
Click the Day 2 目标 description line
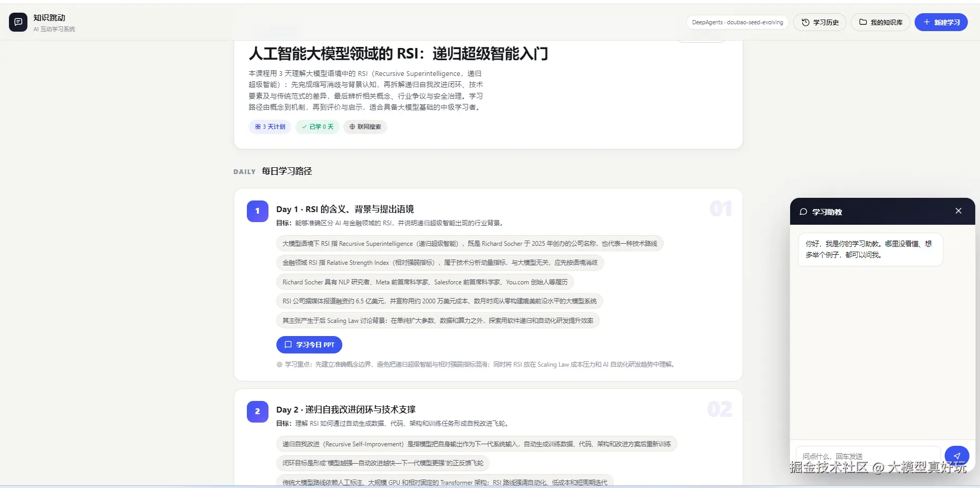point(393,424)
